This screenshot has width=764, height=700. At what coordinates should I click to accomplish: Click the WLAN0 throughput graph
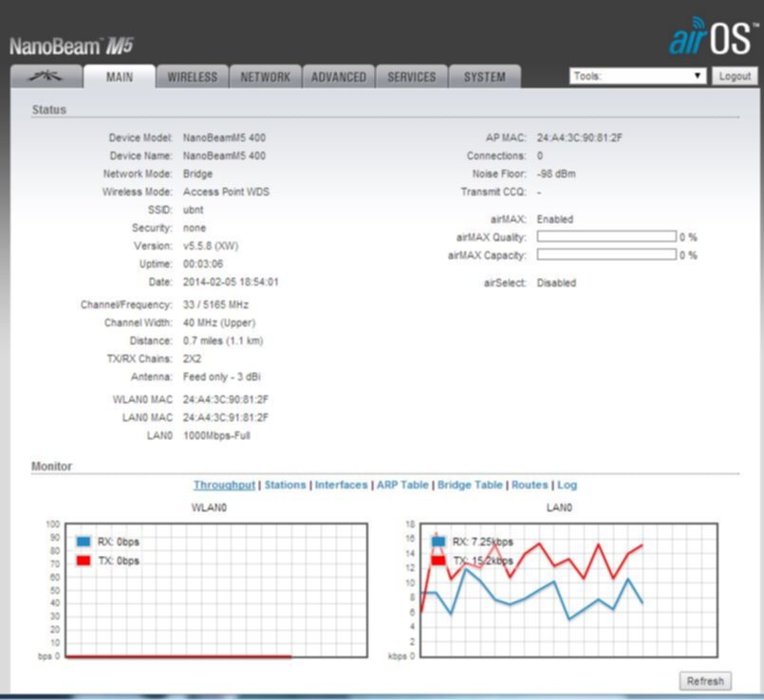coord(216,590)
